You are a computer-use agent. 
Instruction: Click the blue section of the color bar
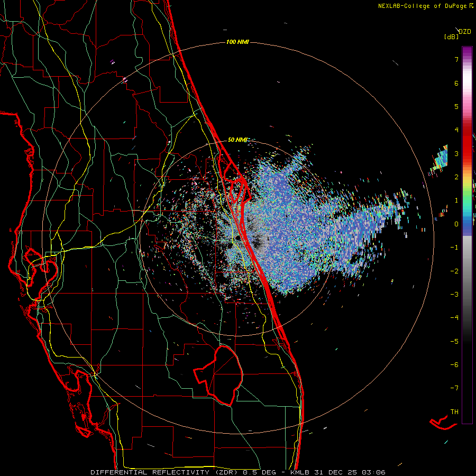[x=467, y=226]
